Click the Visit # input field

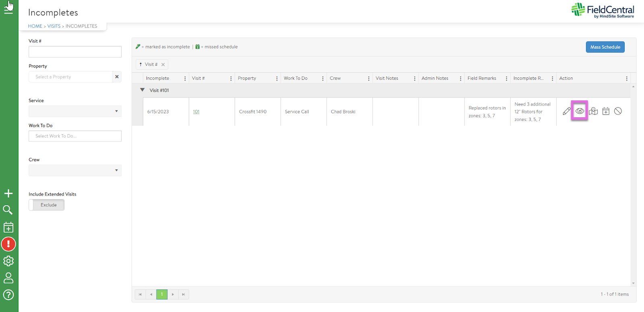pos(75,52)
